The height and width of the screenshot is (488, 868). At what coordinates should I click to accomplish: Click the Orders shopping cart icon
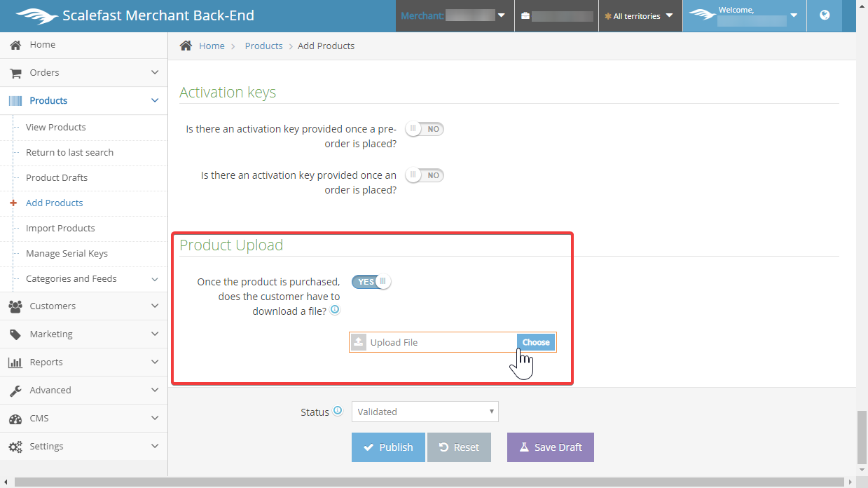pos(15,73)
